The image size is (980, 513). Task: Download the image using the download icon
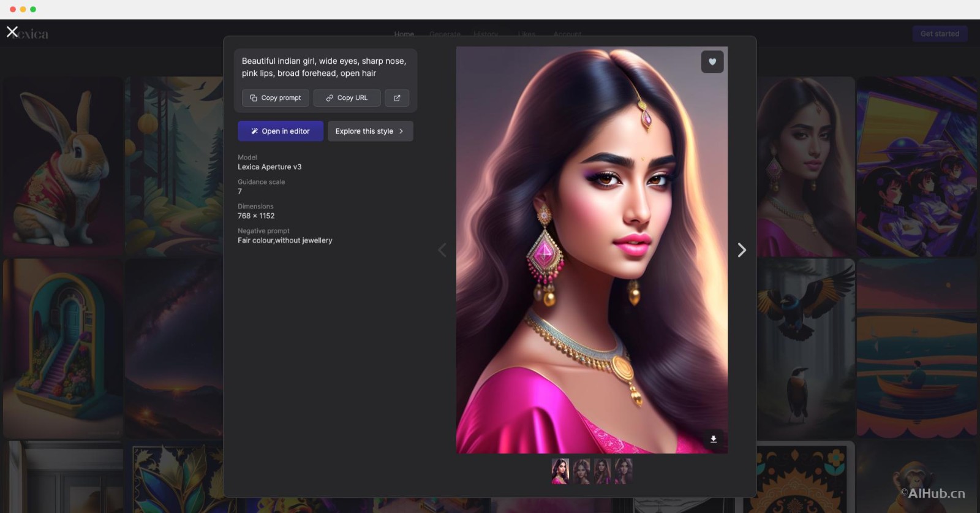tap(714, 439)
